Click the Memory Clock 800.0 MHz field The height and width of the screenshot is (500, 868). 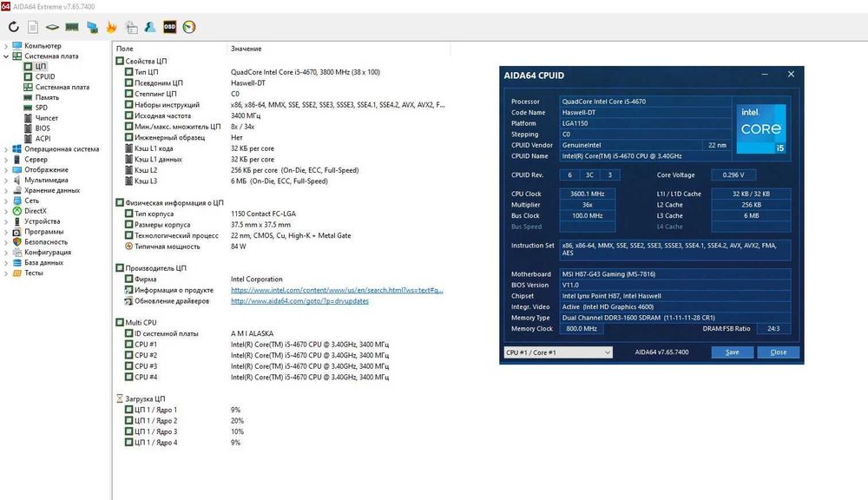[582, 329]
